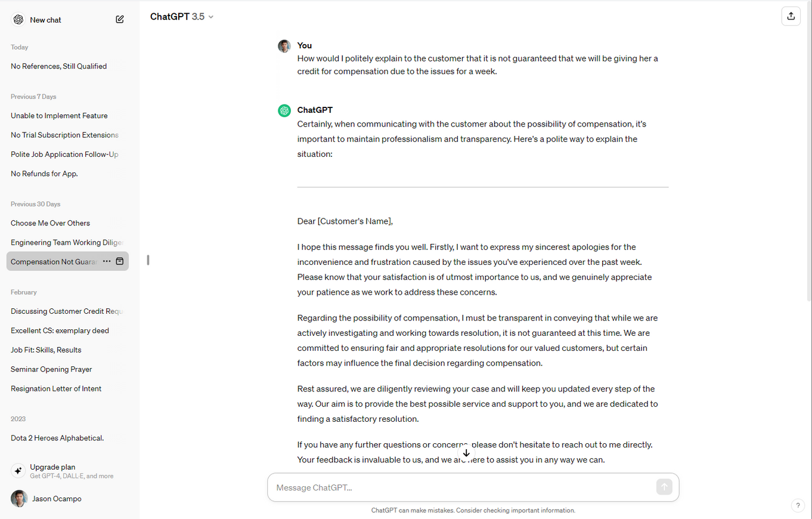Open the three-dots options for selected chat

(107, 261)
